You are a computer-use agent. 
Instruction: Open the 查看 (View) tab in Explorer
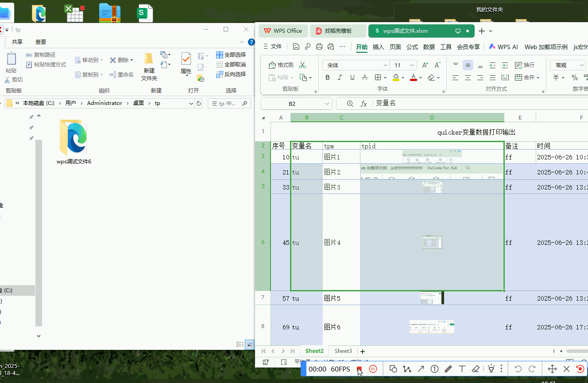(41, 42)
